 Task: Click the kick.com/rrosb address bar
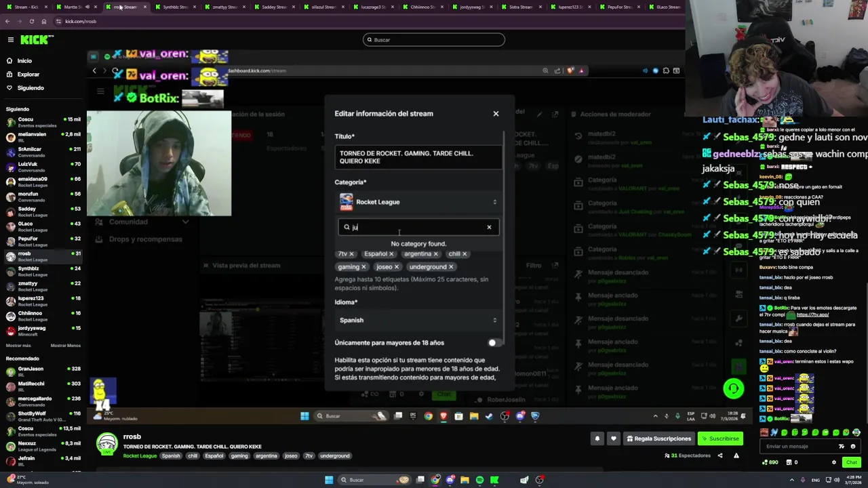(81, 22)
